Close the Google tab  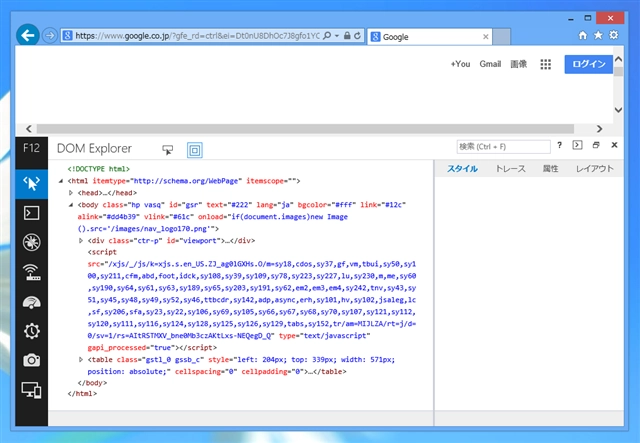(485, 37)
